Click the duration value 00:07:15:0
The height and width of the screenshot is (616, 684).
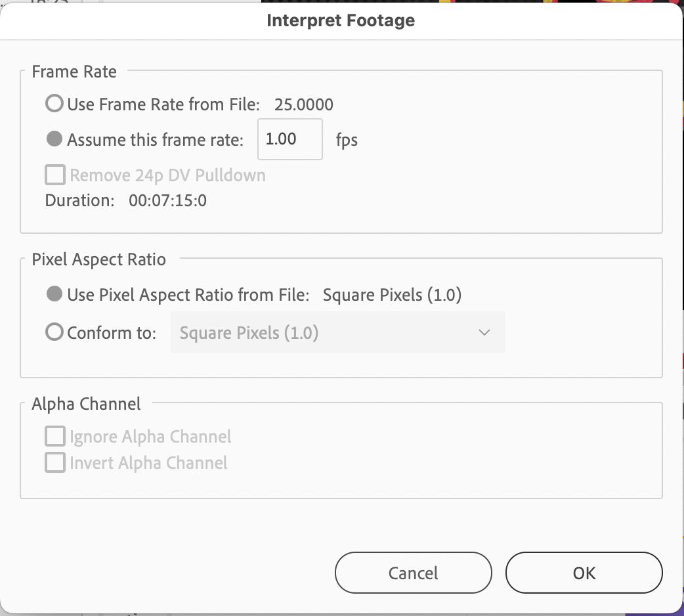167,201
